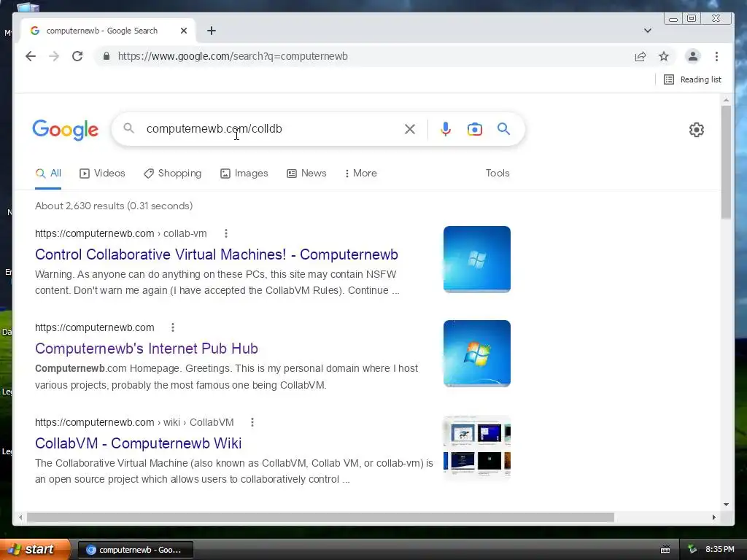Viewport: 747px width, 560px height.
Task: Select the All results tab
Action: coord(48,174)
